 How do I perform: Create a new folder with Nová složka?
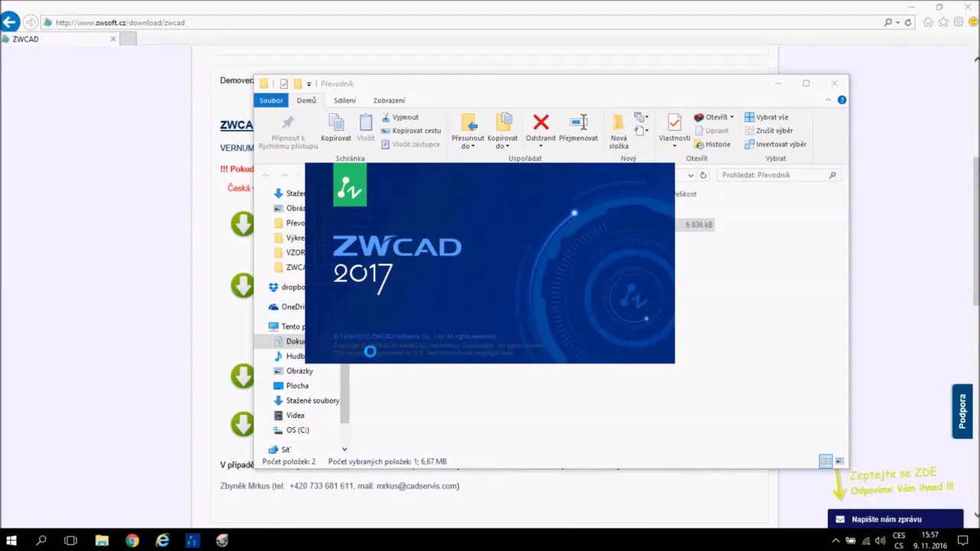click(x=619, y=131)
